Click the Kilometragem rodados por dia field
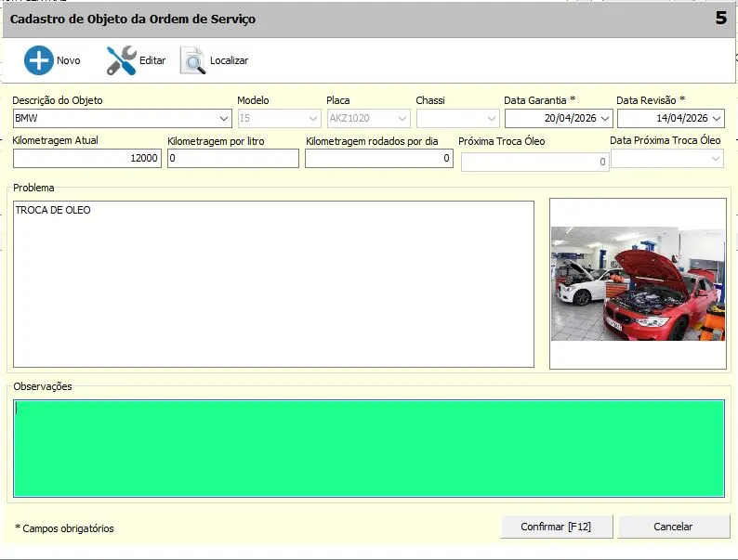This screenshot has width=738, height=560. [x=379, y=158]
